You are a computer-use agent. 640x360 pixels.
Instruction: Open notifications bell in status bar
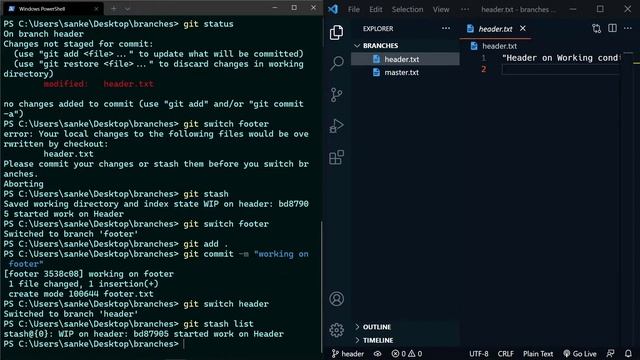(628, 353)
